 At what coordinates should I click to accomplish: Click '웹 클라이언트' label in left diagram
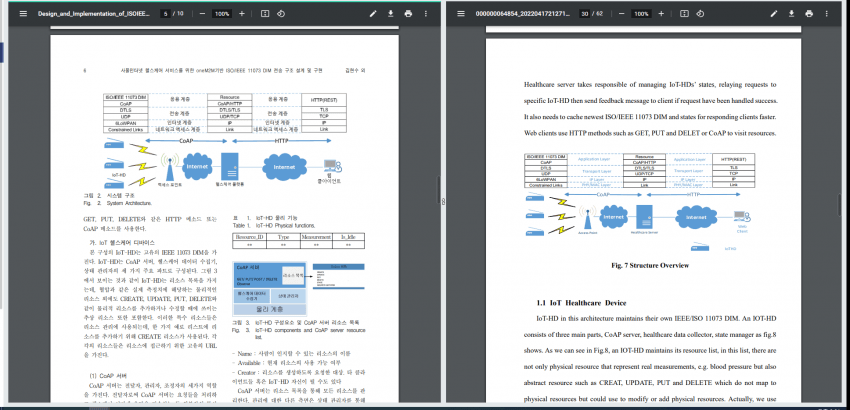329,178
